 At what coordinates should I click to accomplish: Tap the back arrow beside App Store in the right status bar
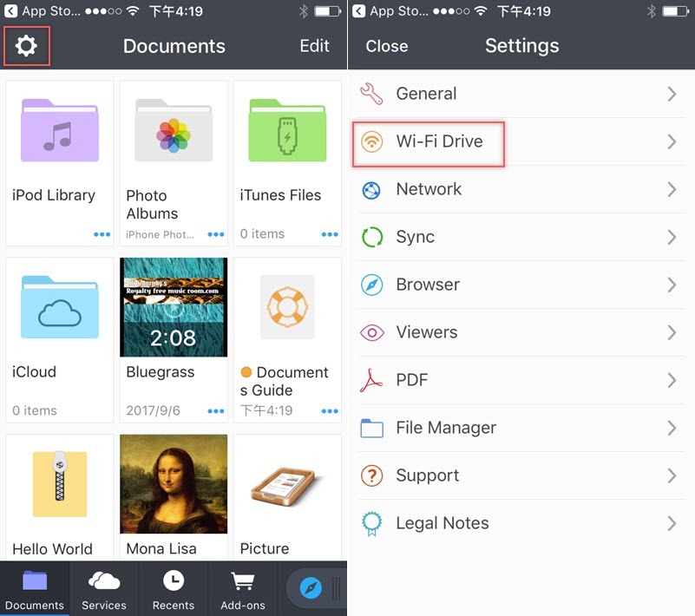[358, 11]
